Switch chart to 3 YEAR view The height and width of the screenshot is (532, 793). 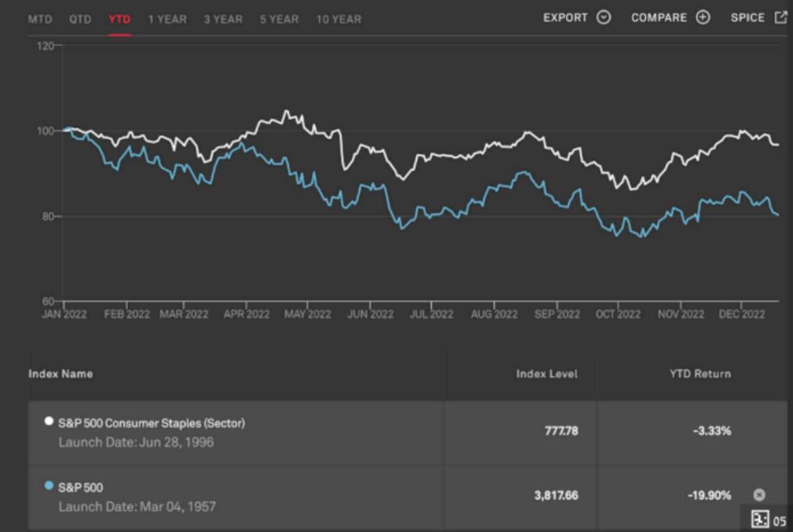pyautogui.click(x=223, y=19)
